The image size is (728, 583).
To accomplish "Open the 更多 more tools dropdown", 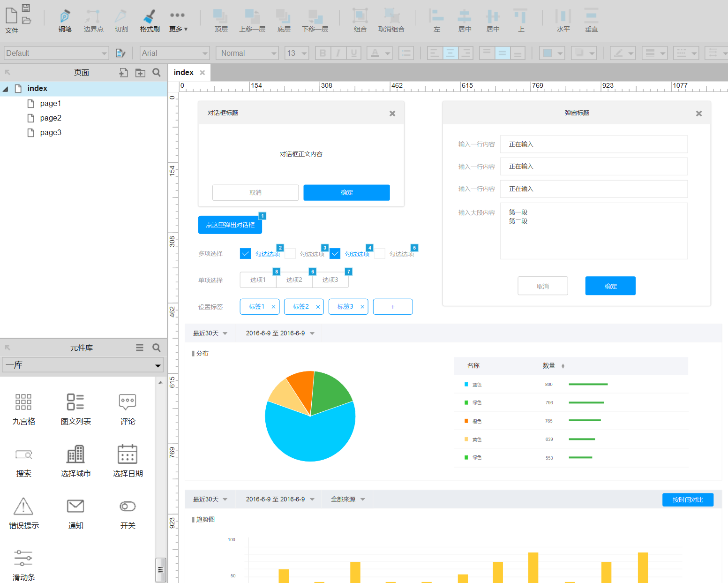I will click(x=178, y=21).
